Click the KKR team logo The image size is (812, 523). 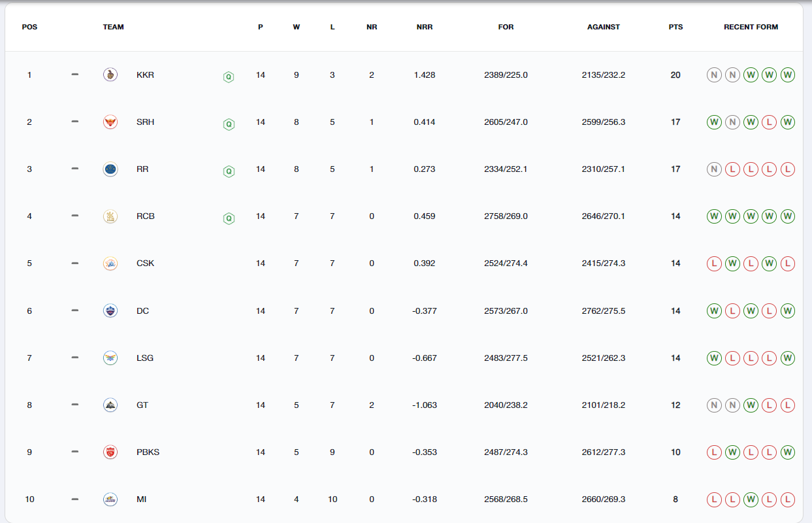[110, 75]
